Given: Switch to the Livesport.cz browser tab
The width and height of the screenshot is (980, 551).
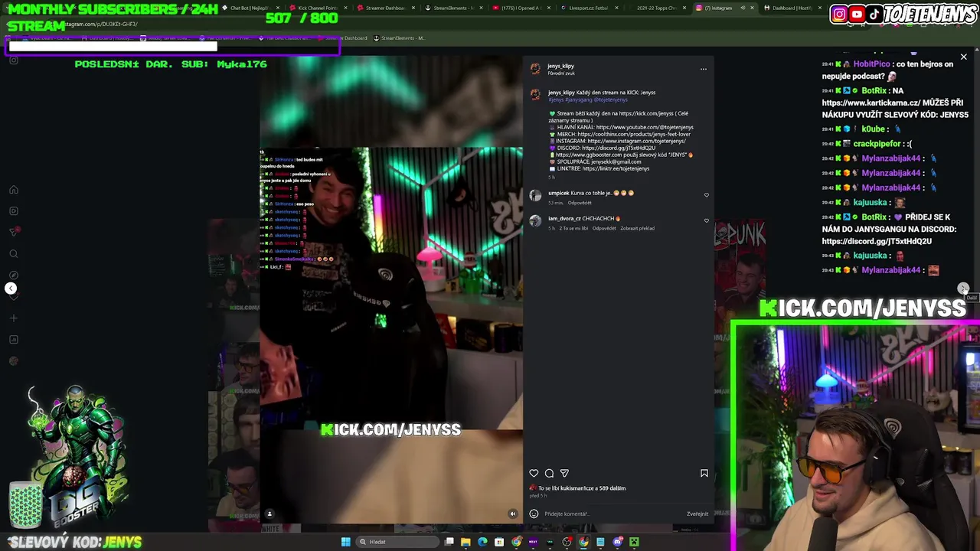Looking at the screenshot, I should (588, 8).
